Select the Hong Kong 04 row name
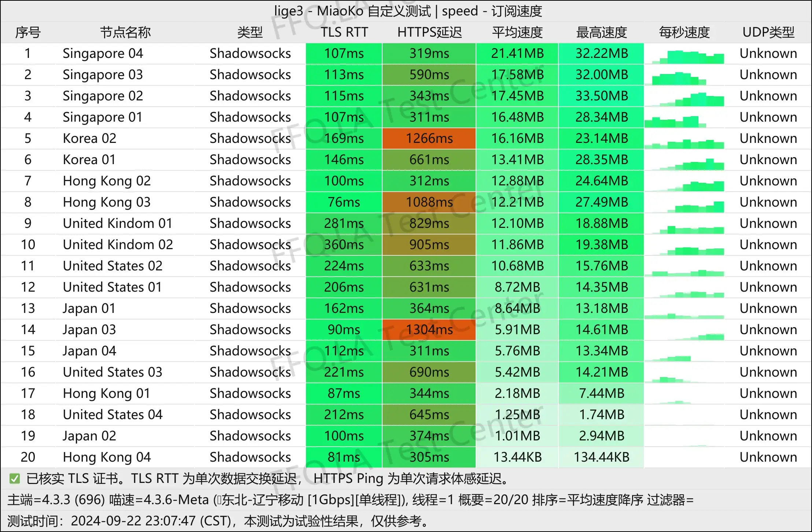 (x=107, y=457)
